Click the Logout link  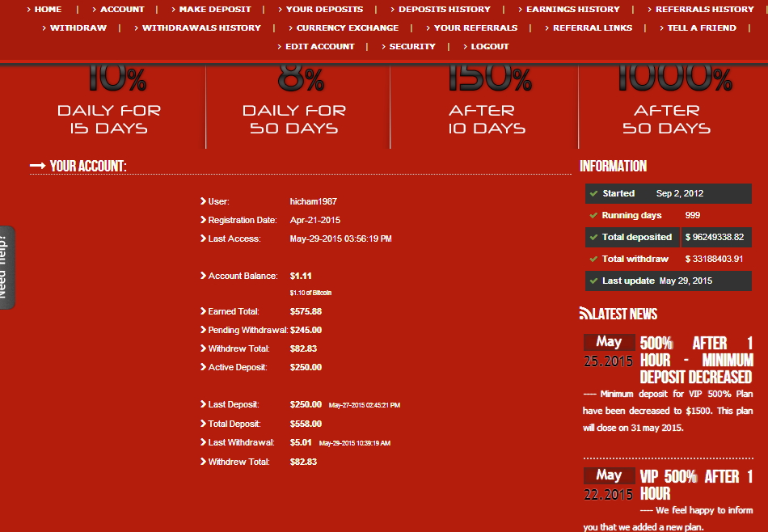[x=490, y=47]
